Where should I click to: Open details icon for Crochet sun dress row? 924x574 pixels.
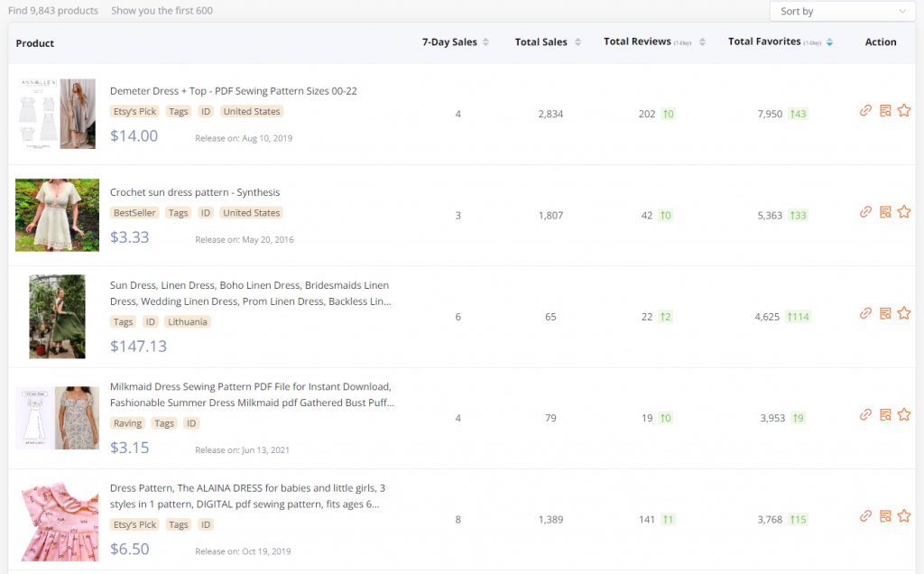(885, 212)
